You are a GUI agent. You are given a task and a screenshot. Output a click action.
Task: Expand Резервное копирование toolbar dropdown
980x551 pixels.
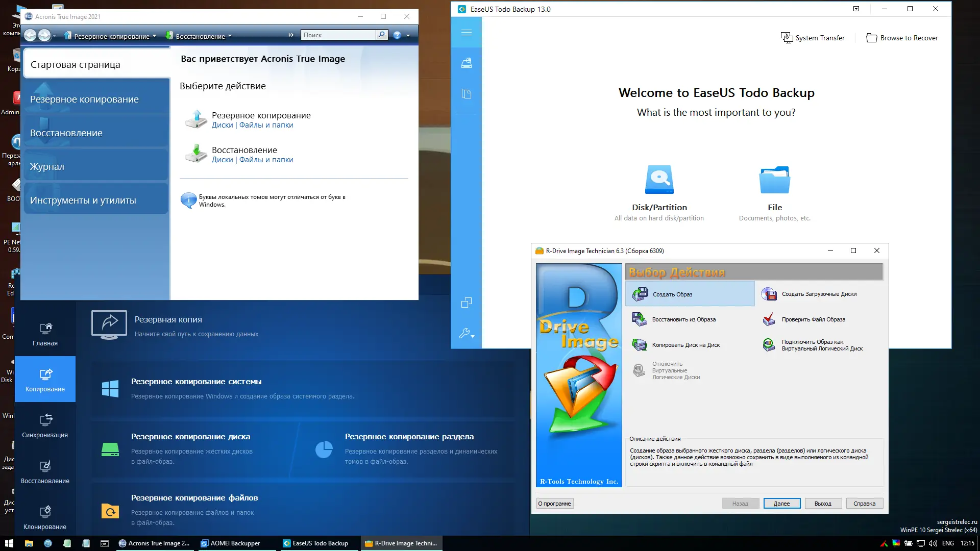tap(154, 36)
